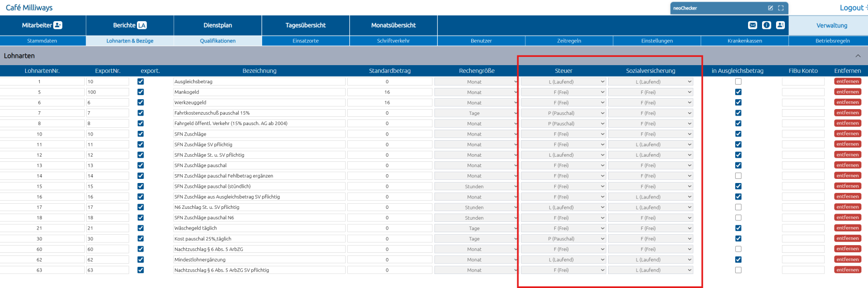Remove the Mindestlohnergänzung row via entfernen

[x=847, y=260]
